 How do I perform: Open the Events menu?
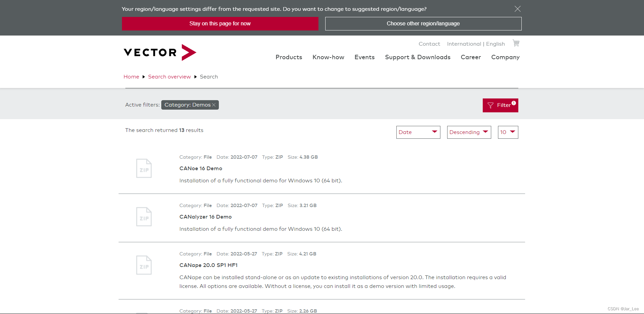(x=365, y=57)
